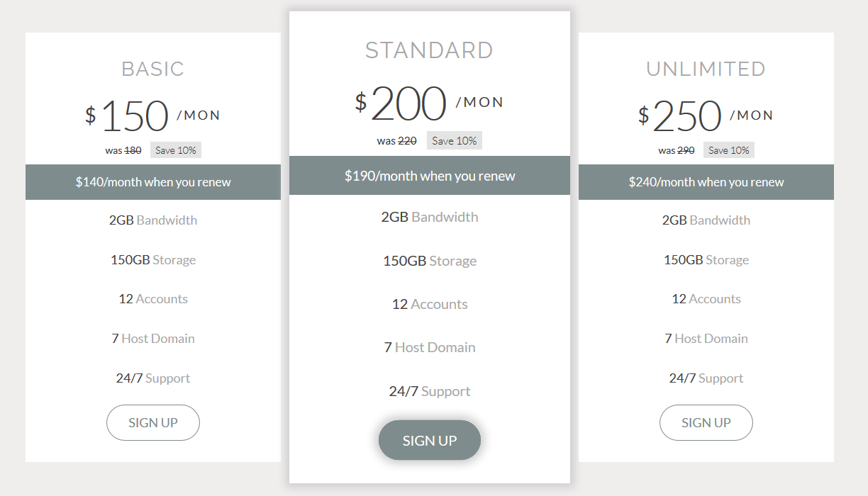Screen dimensions: 868x496
Task: Click the $240/month renewal banner
Action: click(706, 182)
